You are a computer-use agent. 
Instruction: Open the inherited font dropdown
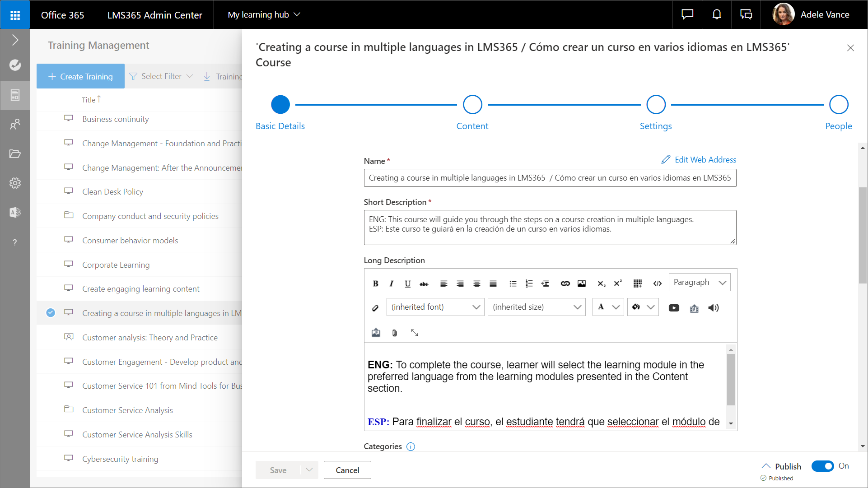[x=435, y=307]
